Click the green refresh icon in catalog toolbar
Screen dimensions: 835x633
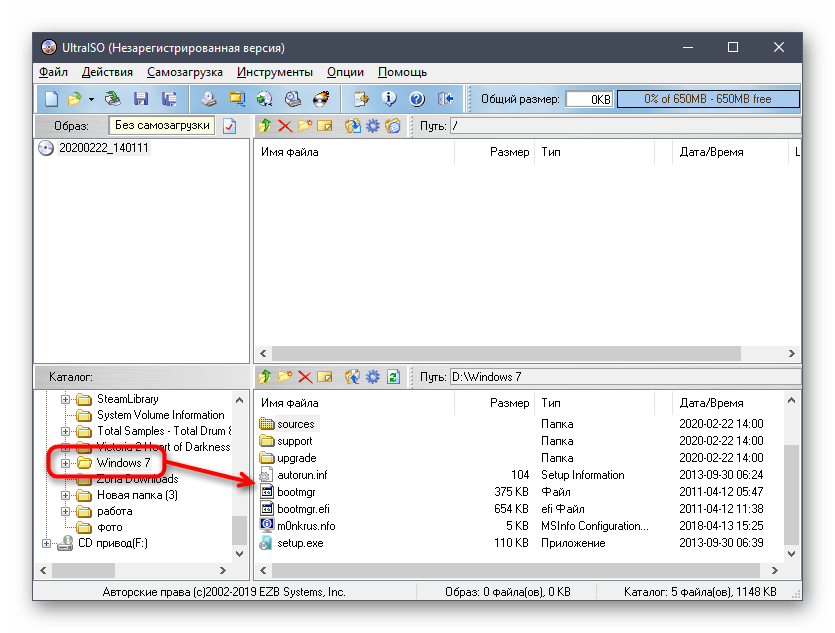pyautogui.click(x=393, y=377)
